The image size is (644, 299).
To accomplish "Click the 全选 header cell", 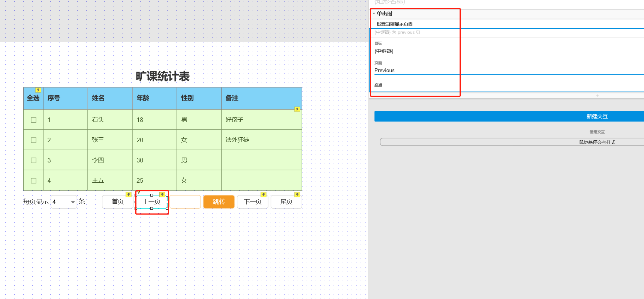I will (x=33, y=98).
